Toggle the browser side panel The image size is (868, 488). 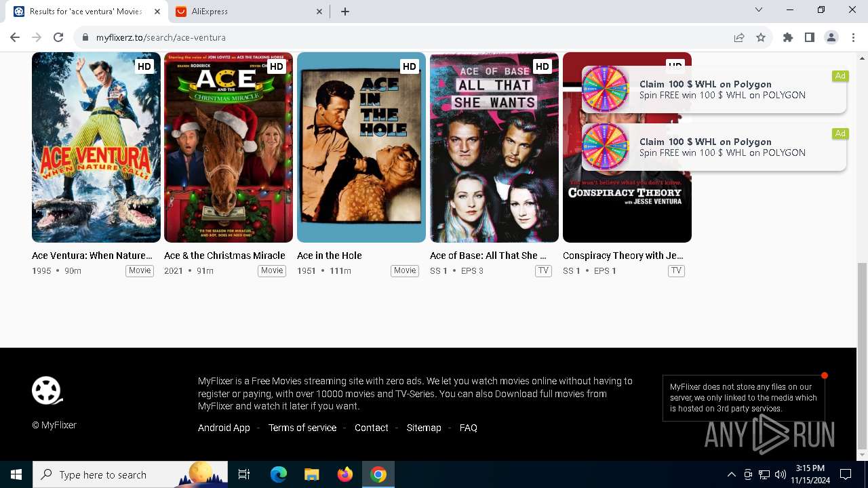[810, 37]
